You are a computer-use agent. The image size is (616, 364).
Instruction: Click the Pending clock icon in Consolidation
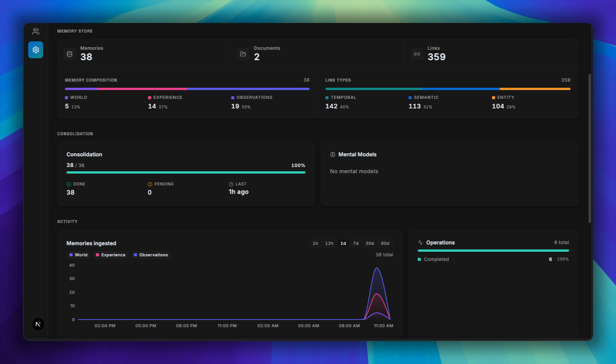coord(149,184)
